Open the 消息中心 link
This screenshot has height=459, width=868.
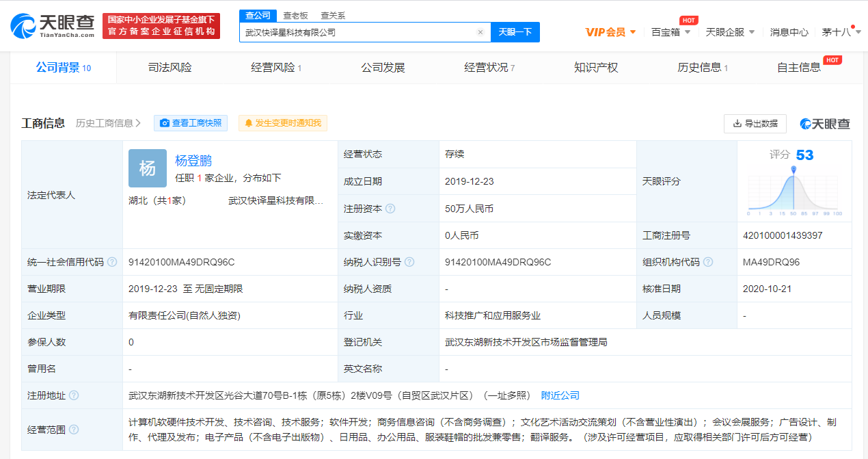pyautogui.click(x=789, y=31)
